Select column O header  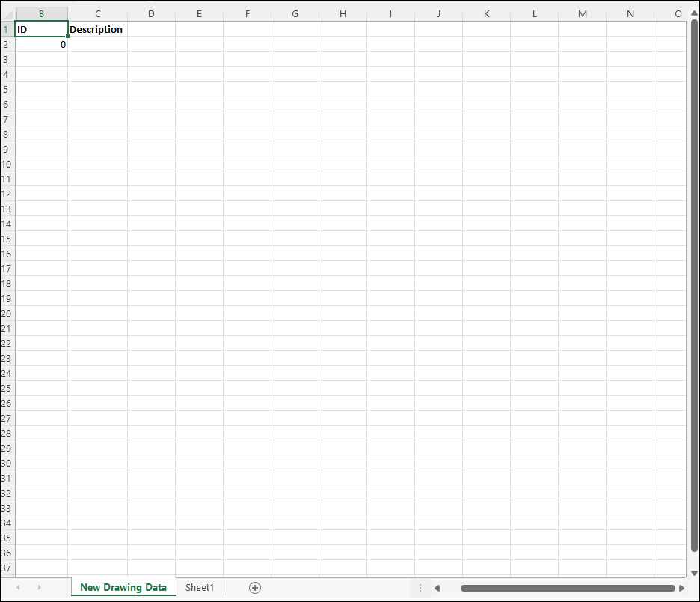tap(678, 14)
